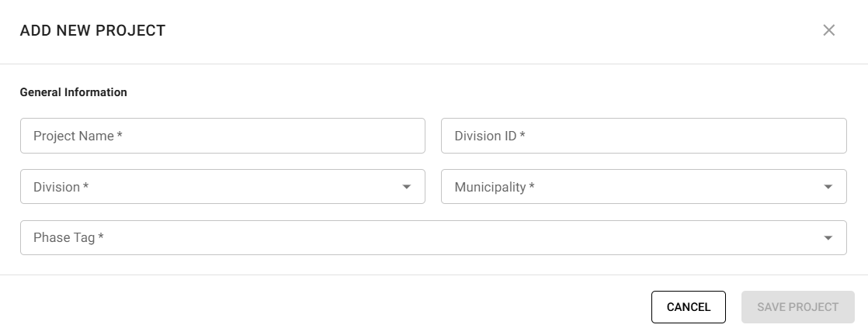Focus the Division ID input field
Image resolution: width=868 pixels, height=335 pixels.
tap(643, 136)
